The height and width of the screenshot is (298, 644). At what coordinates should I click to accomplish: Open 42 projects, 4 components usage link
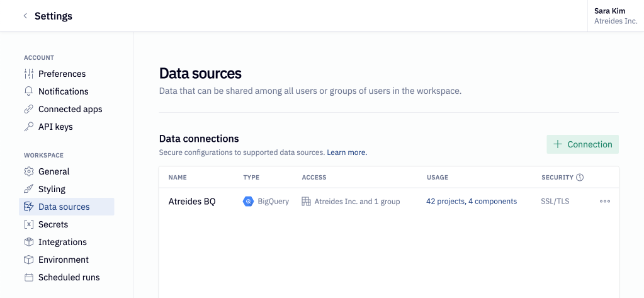click(472, 202)
